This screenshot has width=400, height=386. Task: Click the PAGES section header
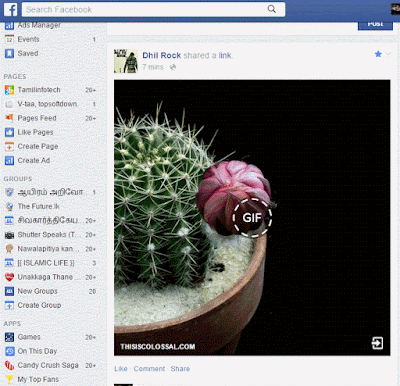tap(15, 77)
